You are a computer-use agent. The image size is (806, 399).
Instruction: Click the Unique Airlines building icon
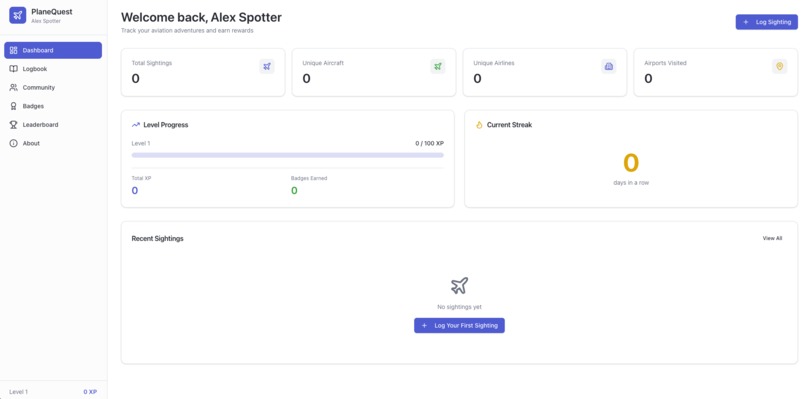(x=609, y=66)
